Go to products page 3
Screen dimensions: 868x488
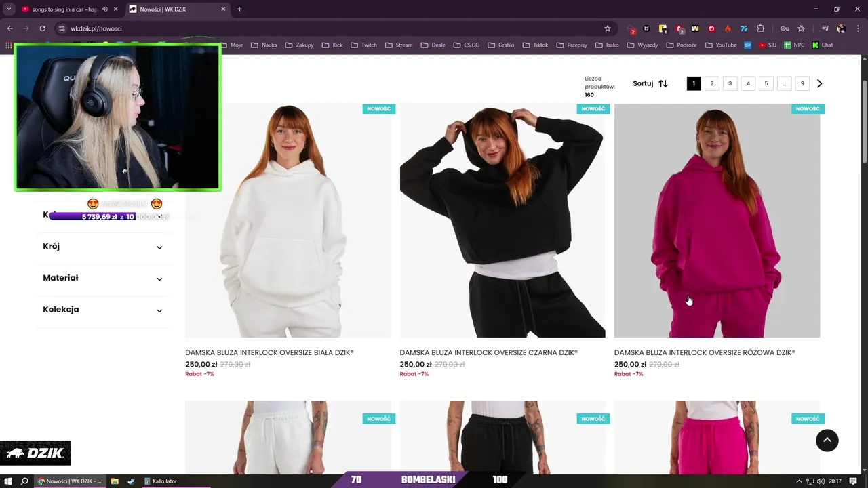pos(730,83)
